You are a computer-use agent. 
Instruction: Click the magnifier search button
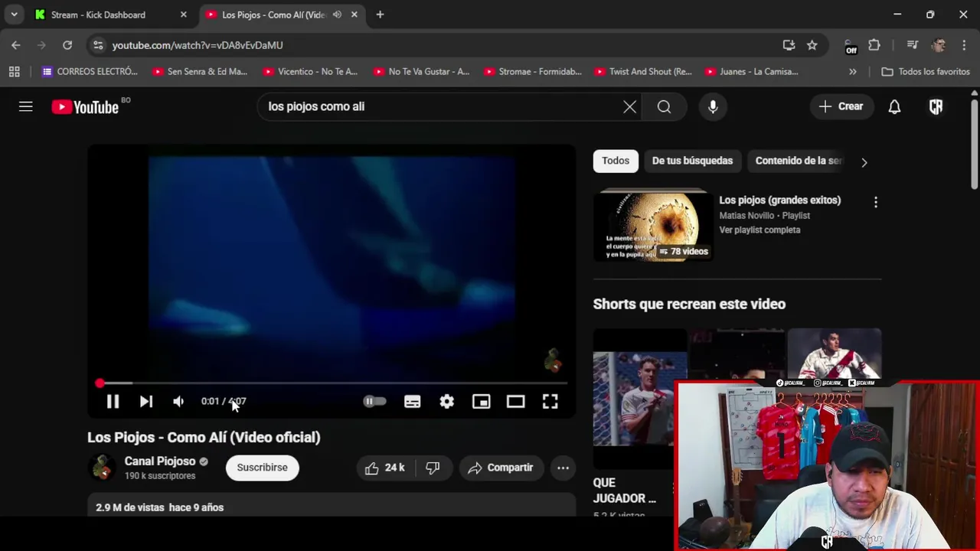point(664,107)
